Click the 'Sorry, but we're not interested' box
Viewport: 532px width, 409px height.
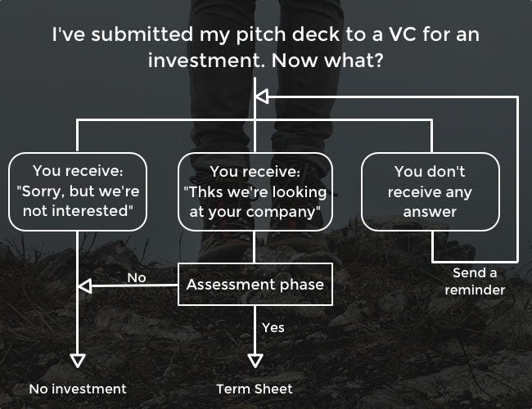coord(78,191)
